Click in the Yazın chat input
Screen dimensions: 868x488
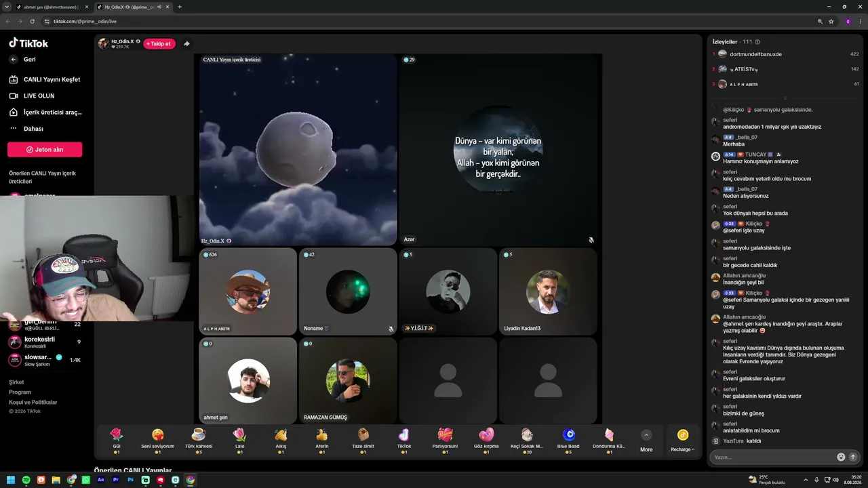[773, 457]
